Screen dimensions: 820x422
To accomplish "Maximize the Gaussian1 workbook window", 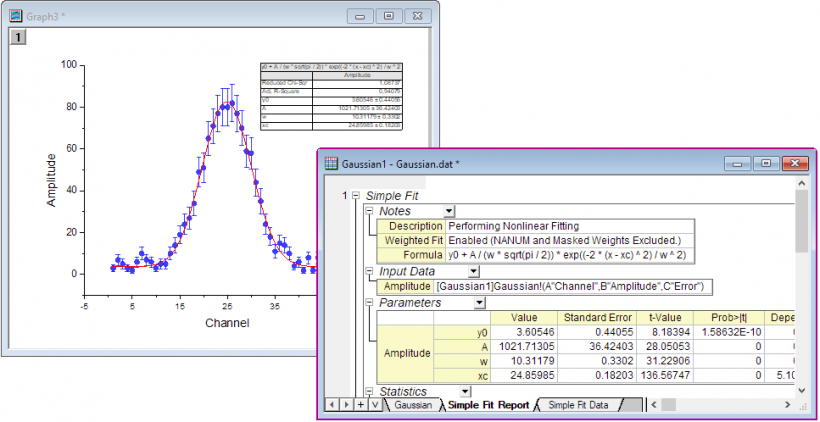I will tap(766, 162).
